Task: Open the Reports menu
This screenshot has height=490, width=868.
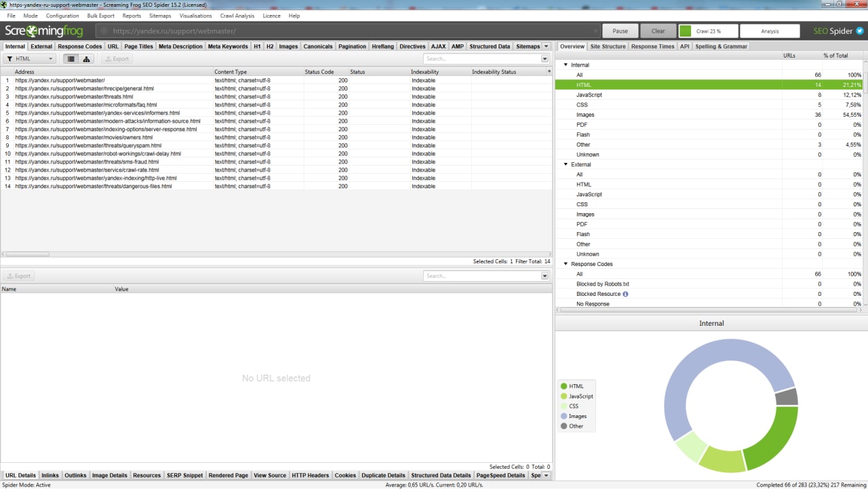Action: tap(132, 16)
